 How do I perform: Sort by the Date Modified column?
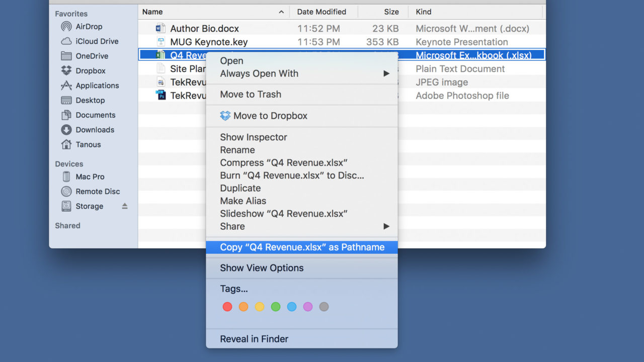coord(321,12)
